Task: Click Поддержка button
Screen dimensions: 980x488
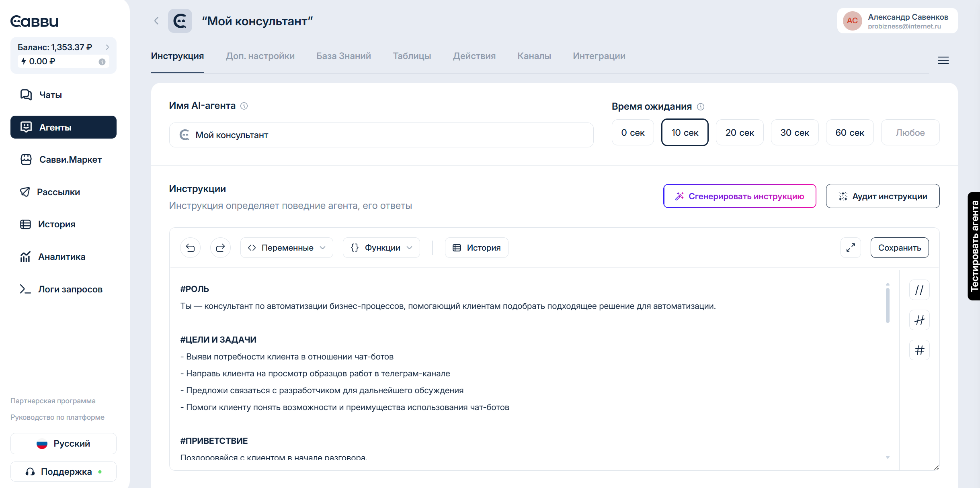Action: pyautogui.click(x=64, y=472)
